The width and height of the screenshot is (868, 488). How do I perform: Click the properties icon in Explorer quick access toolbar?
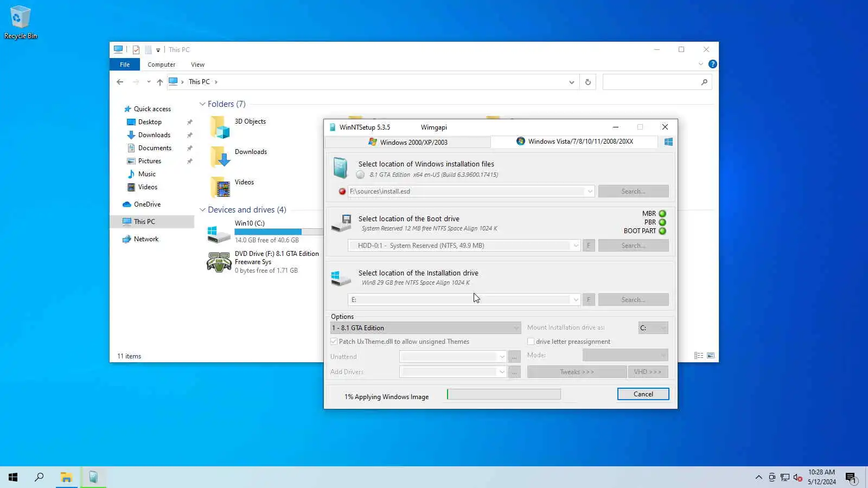136,50
